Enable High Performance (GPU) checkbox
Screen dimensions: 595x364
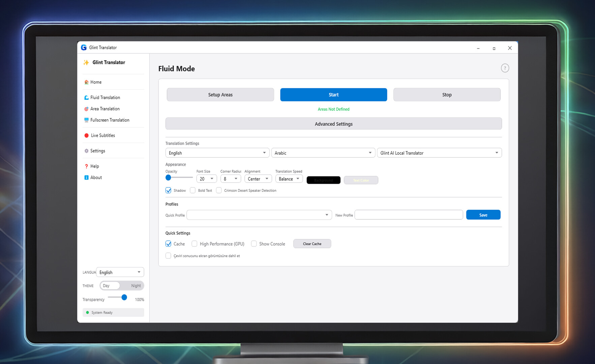pyautogui.click(x=194, y=244)
